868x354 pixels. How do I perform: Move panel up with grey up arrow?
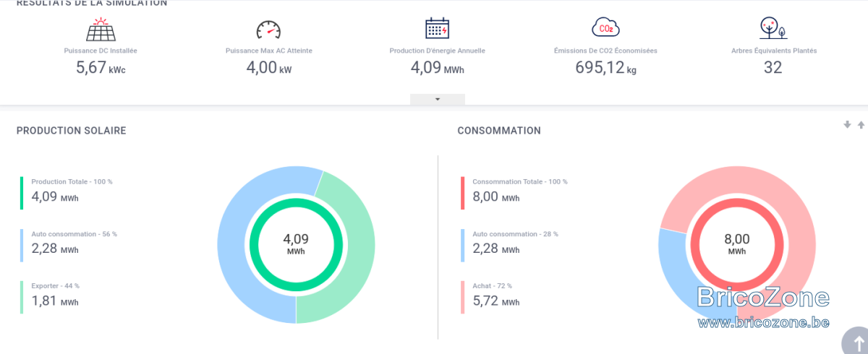pyautogui.click(x=861, y=124)
